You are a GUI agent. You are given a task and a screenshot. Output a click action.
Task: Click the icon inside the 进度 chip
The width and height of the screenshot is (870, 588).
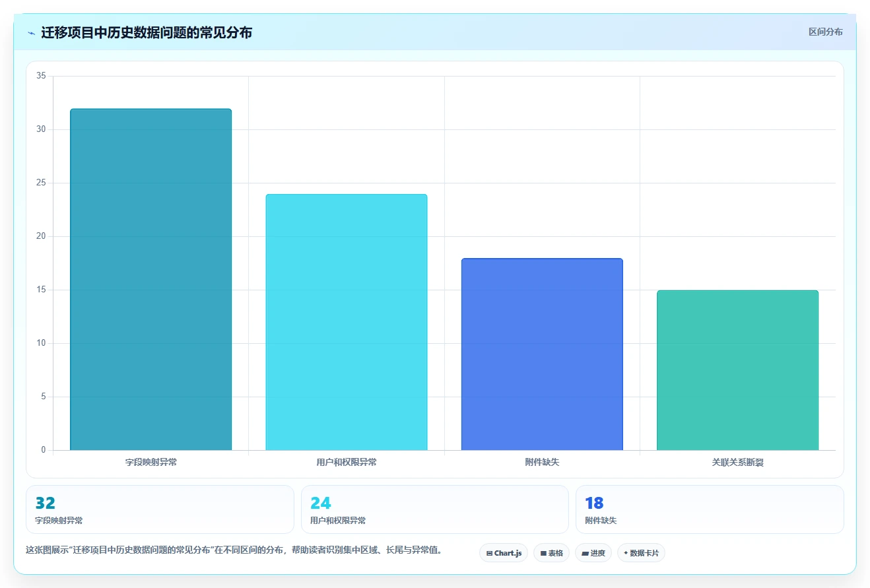coord(586,554)
